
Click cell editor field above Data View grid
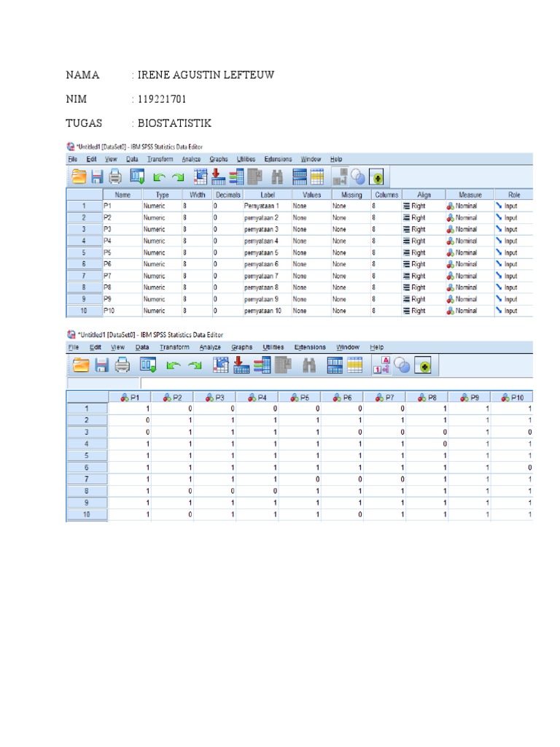[x=337, y=383]
